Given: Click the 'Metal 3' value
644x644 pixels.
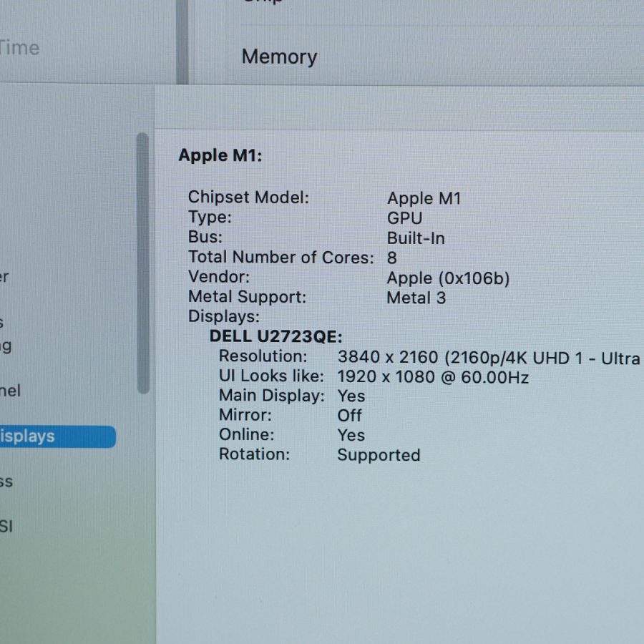Looking at the screenshot, I should click(416, 298).
